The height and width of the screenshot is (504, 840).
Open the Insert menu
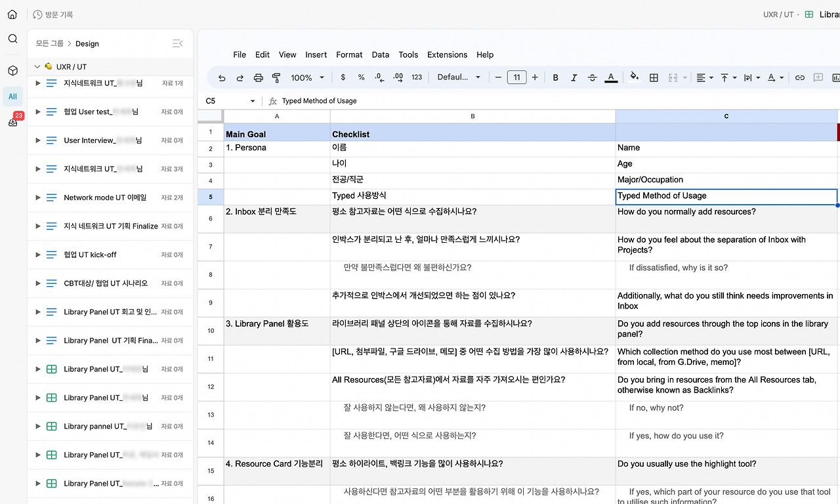[316, 54]
